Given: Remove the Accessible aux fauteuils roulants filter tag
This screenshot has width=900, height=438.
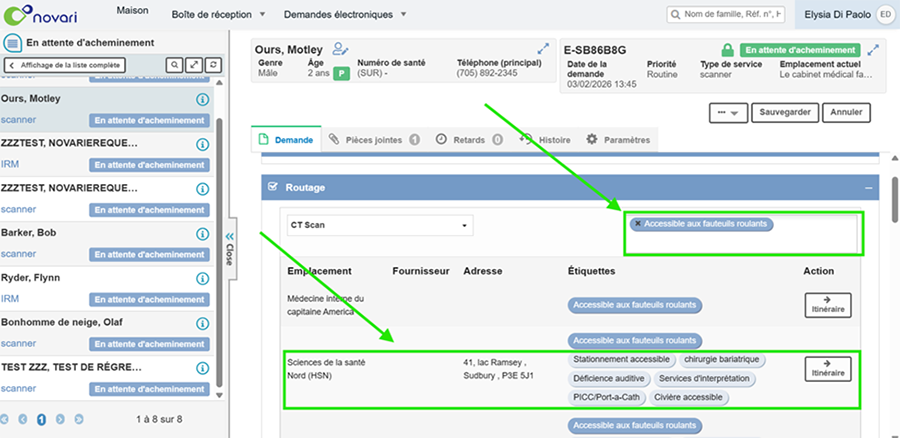Looking at the screenshot, I should (638, 224).
